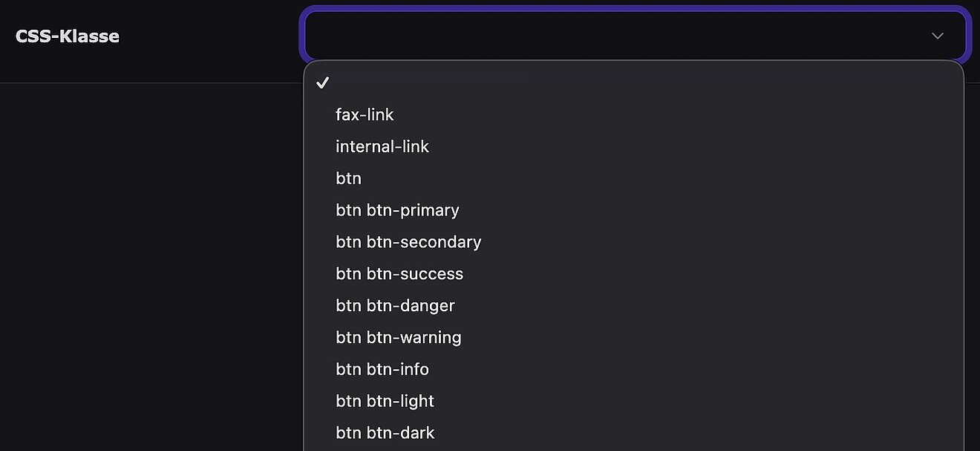Choose the btn btn-danger entry
The width and height of the screenshot is (980, 451).
coord(395,306)
